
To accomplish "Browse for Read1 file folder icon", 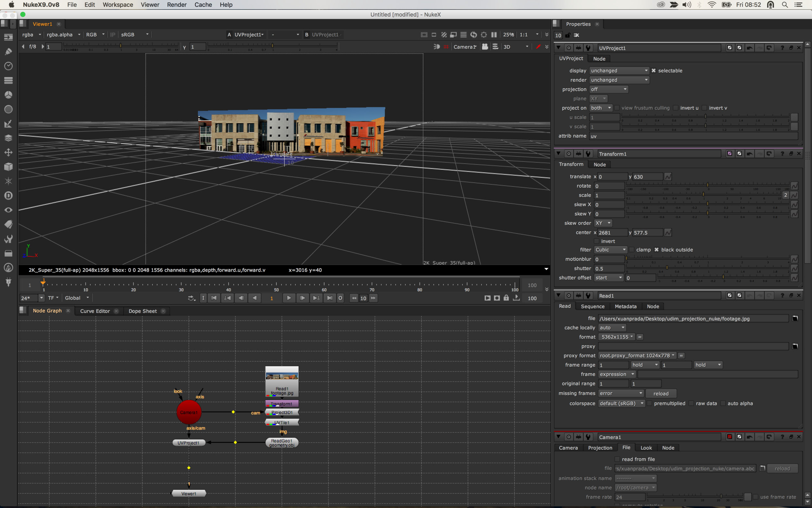I will pyautogui.click(x=795, y=319).
